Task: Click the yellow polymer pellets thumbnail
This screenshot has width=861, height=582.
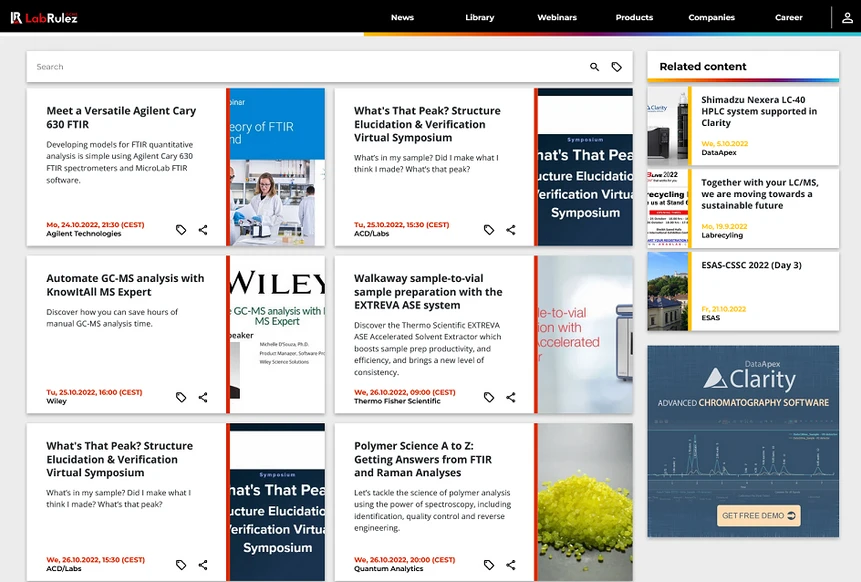Action: [x=585, y=502]
